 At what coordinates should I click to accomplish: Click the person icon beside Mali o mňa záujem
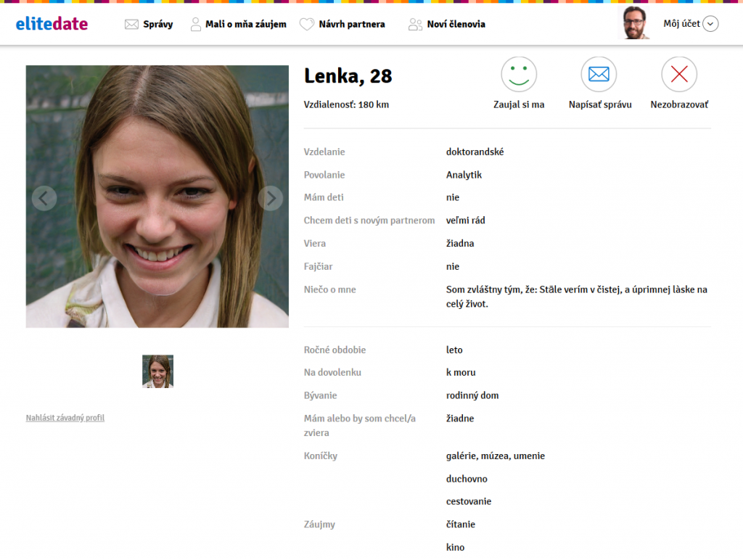click(x=195, y=24)
